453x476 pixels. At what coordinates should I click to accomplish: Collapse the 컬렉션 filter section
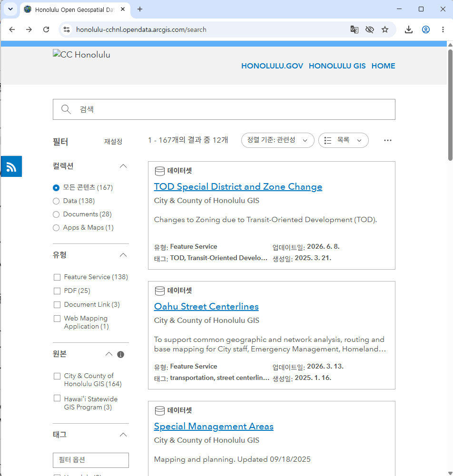tap(123, 166)
